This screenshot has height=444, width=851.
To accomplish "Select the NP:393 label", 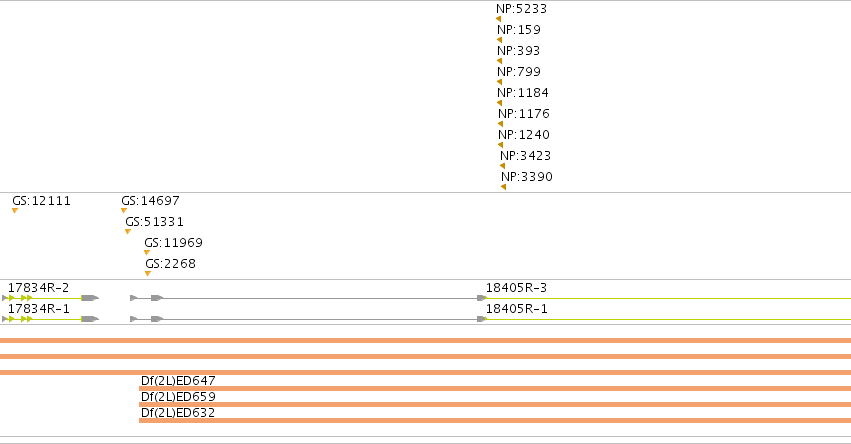I will pyautogui.click(x=519, y=51).
